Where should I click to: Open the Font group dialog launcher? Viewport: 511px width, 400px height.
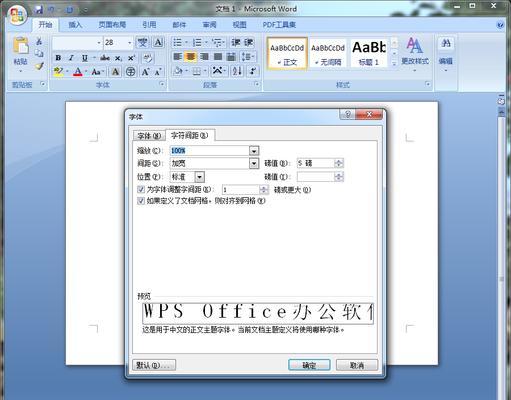pos(162,84)
